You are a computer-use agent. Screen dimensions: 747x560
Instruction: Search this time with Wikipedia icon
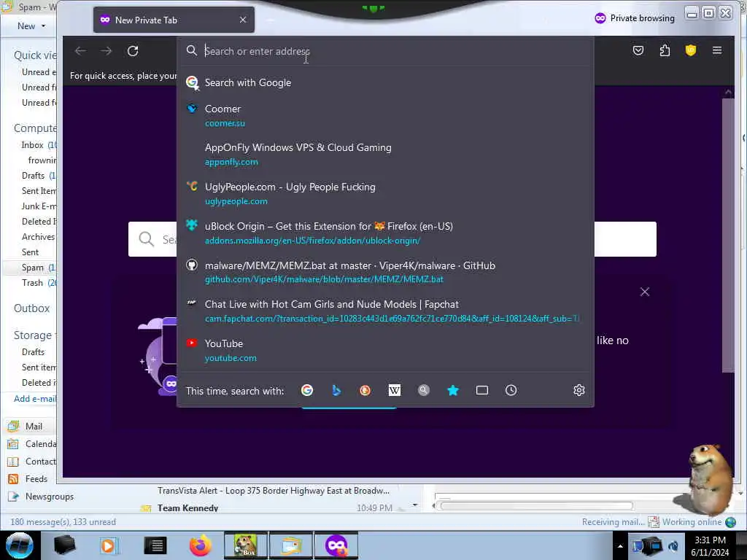tap(395, 391)
